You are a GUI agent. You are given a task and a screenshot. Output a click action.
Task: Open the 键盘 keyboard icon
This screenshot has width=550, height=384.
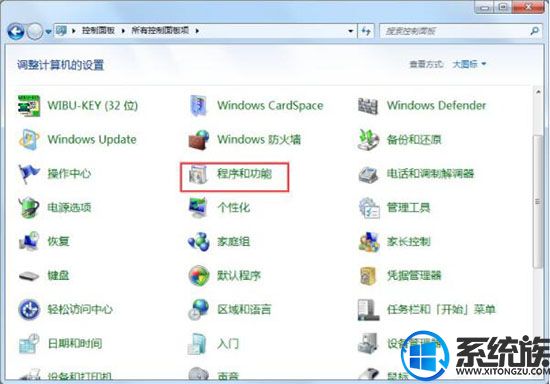point(29,276)
